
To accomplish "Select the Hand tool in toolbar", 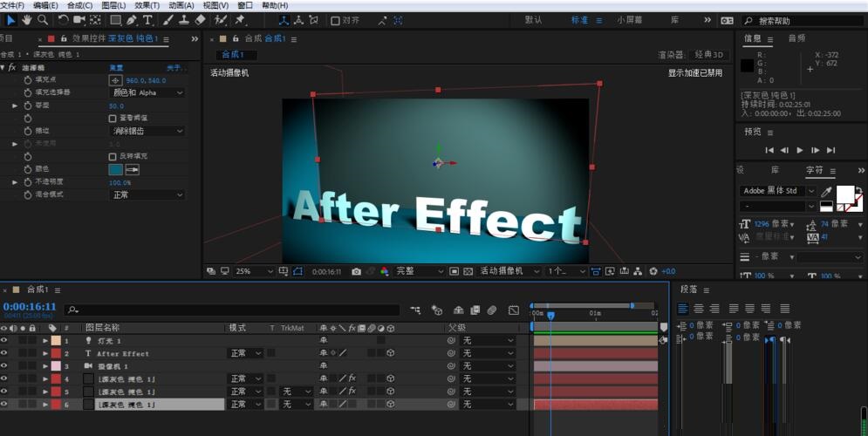I will coord(26,20).
